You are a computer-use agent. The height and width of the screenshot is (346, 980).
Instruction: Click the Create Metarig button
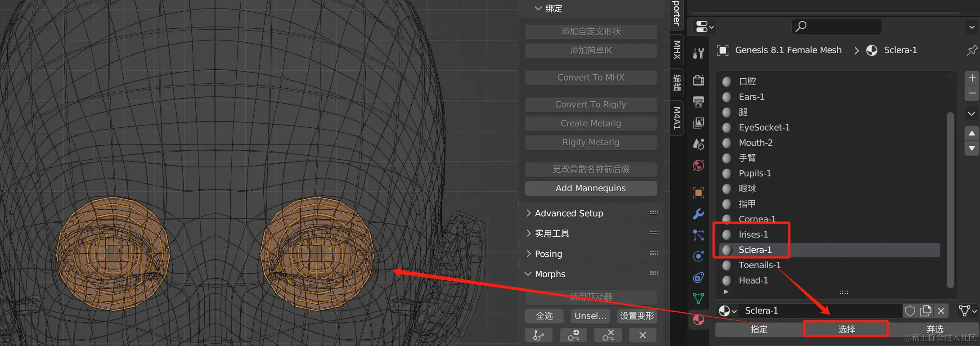pos(591,123)
